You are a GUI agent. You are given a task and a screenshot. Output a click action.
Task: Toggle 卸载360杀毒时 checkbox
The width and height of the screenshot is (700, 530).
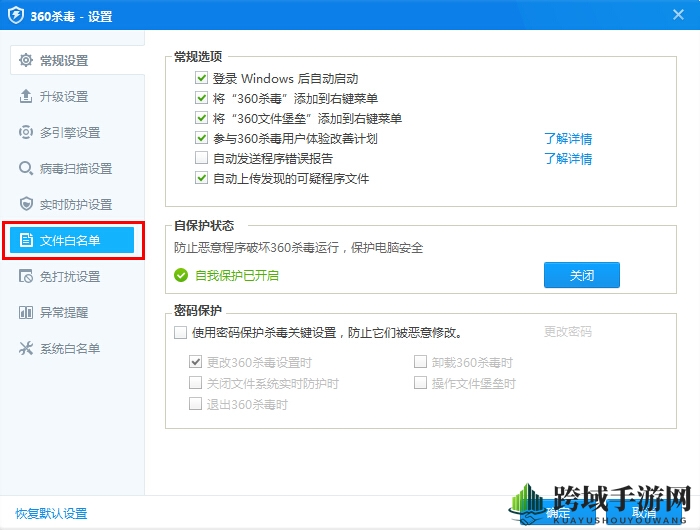click(x=420, y=362)
